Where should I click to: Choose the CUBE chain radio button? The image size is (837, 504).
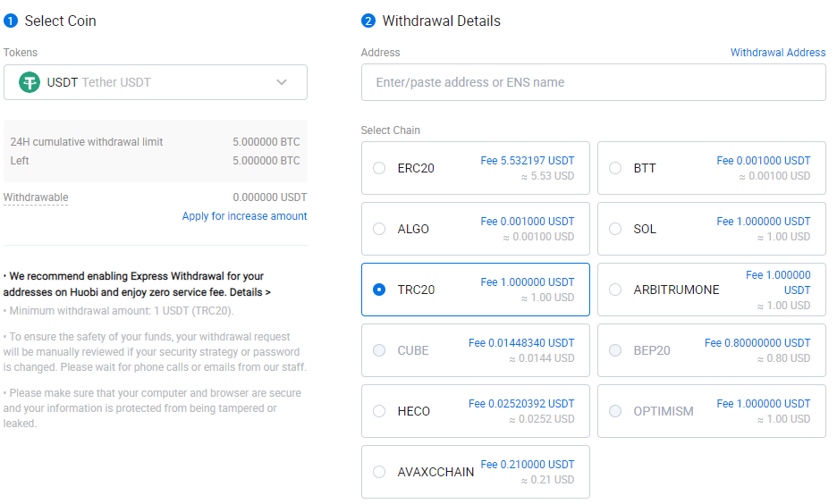379,350
